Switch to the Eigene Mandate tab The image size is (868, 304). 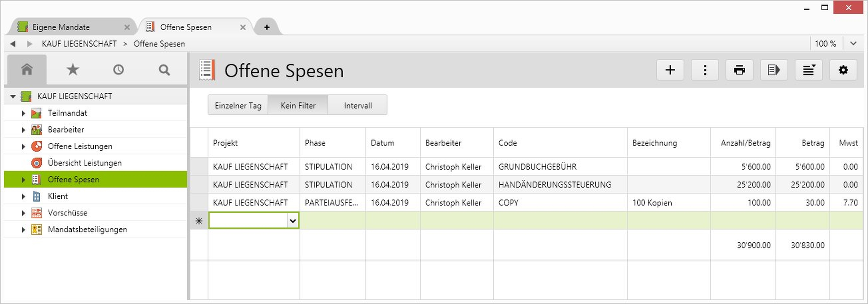[x=61, y=27]
